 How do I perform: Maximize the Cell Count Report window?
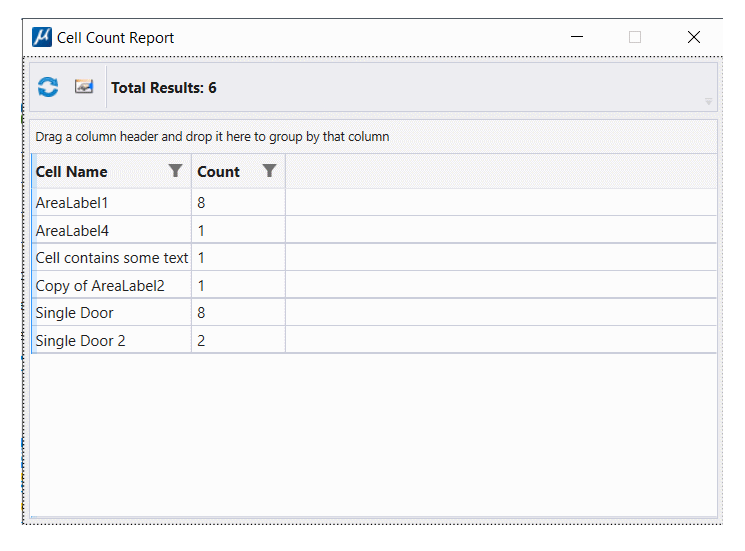point(635,37)
